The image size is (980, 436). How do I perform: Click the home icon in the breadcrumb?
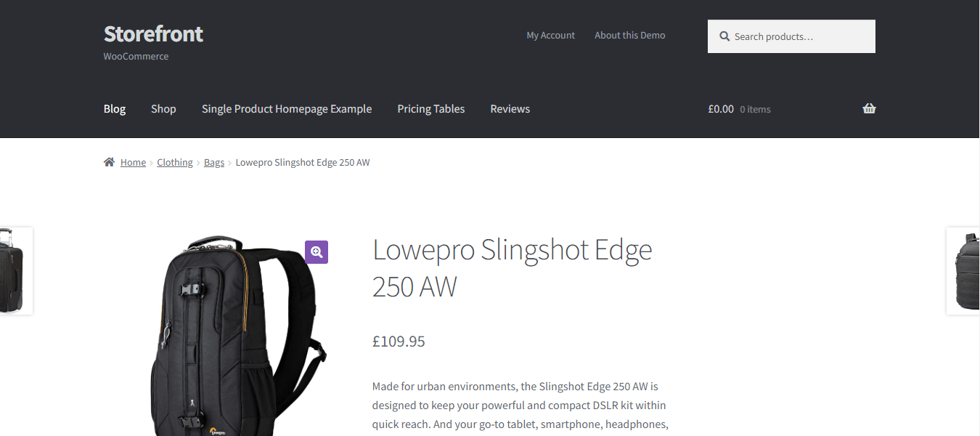(109, 162)
